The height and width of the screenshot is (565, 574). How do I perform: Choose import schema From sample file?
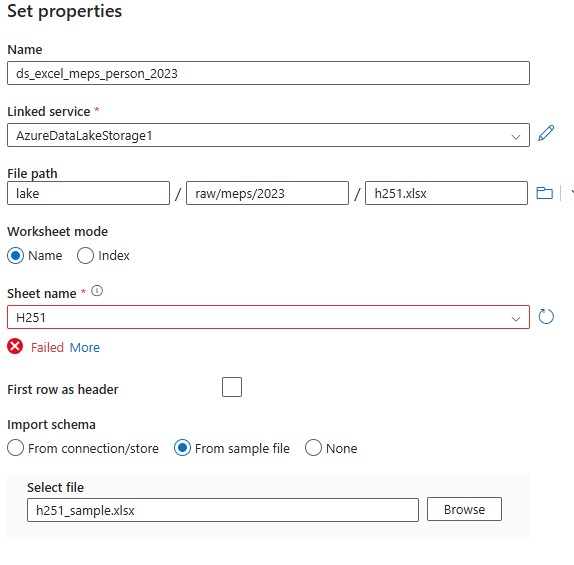point(182,448)
